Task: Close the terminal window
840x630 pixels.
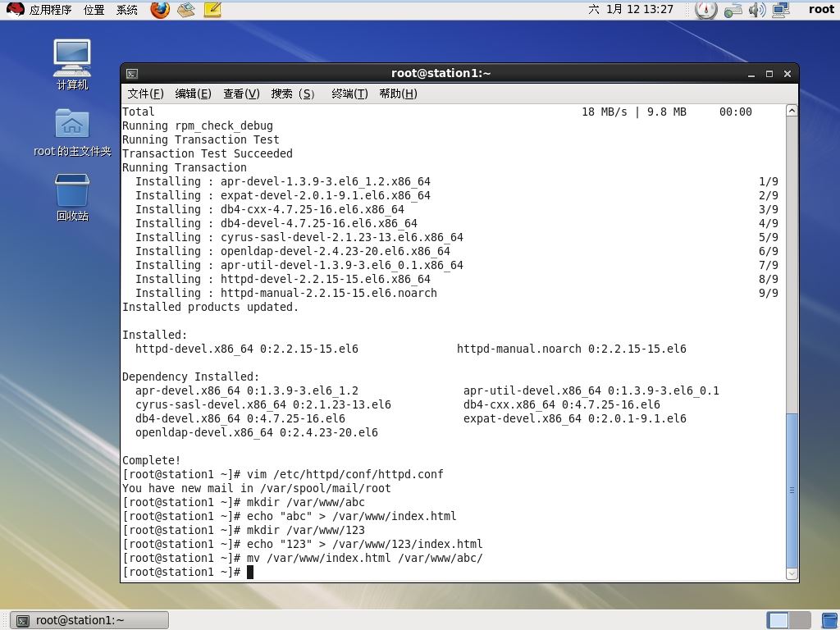Action: 787,74
